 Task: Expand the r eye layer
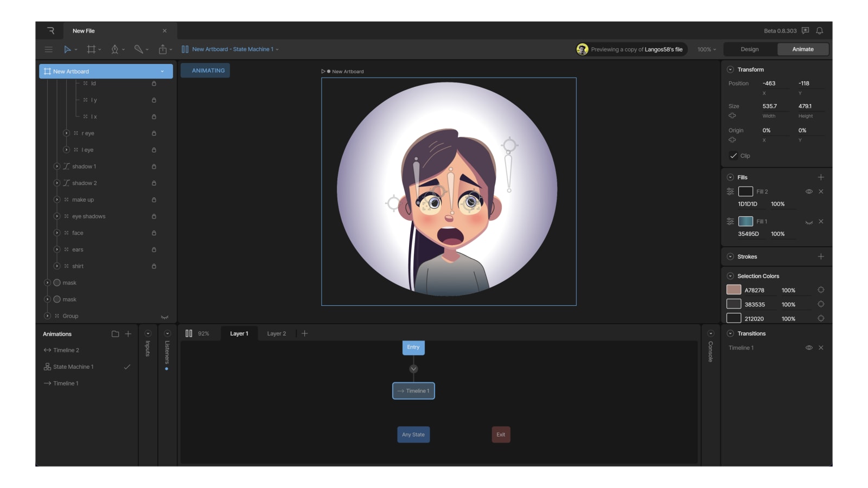coord(66,133)
